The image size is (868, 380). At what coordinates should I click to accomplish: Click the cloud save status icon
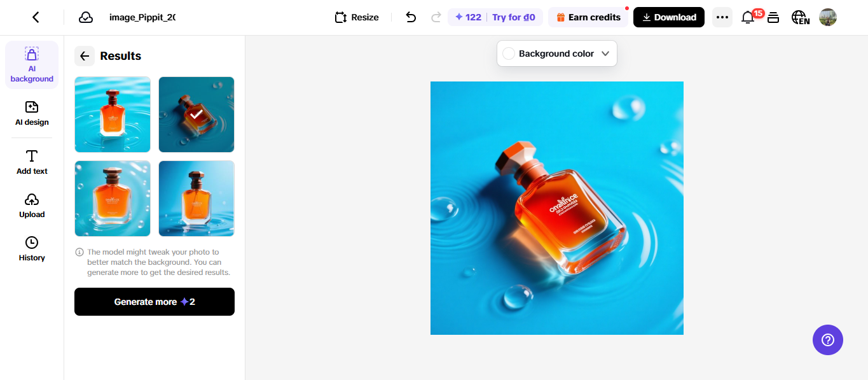click(86, 17)
